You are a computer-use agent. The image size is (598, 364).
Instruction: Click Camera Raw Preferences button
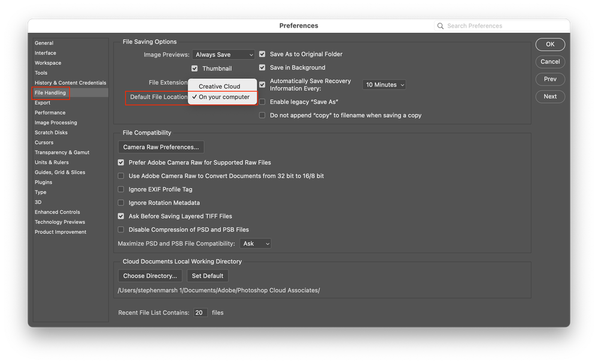pyautogui.click(x=161, y=147)
